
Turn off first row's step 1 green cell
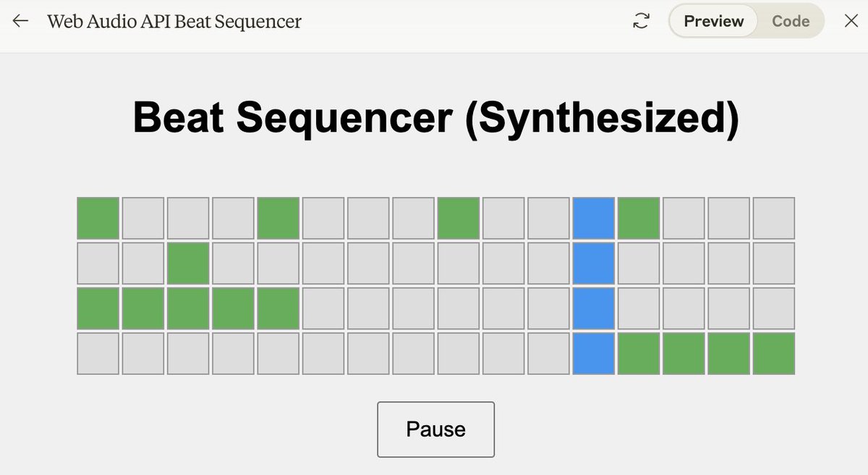click(x=98, y=218)
